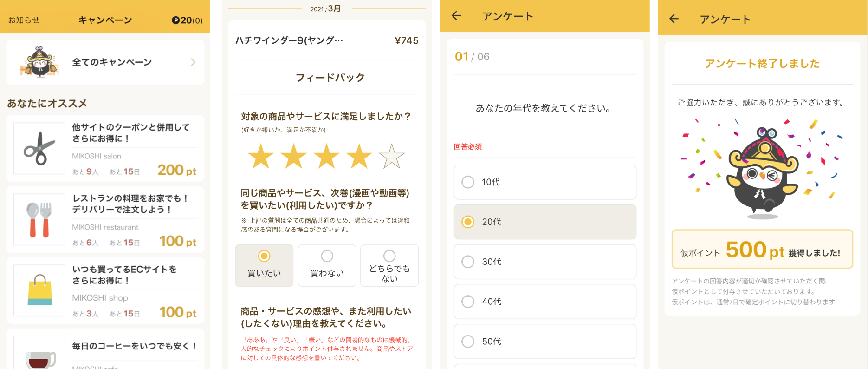Open the scissors icon for MIKOSHI salon
The width and height of the screenshot is (868, 369).
point(39,148)
